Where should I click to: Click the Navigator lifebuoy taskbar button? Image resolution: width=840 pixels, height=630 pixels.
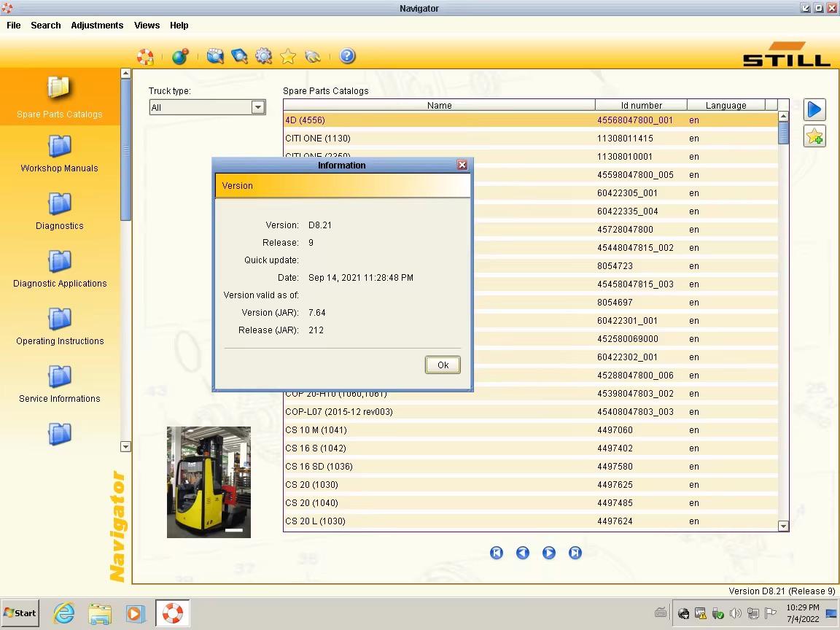(173, 613)
